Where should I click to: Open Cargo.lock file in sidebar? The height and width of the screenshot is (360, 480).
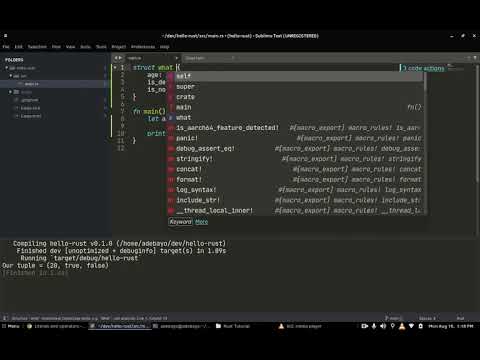click(30, 108)
